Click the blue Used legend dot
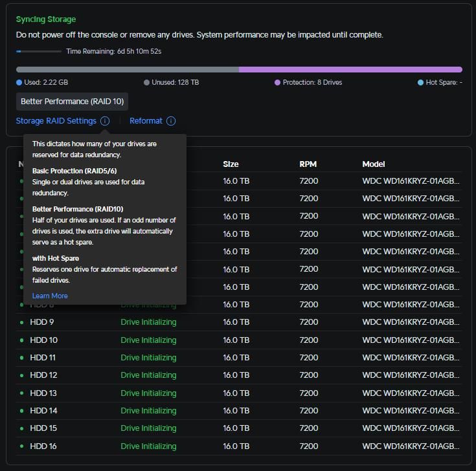Viewport: 476px width, 471px height. [19, 83]
